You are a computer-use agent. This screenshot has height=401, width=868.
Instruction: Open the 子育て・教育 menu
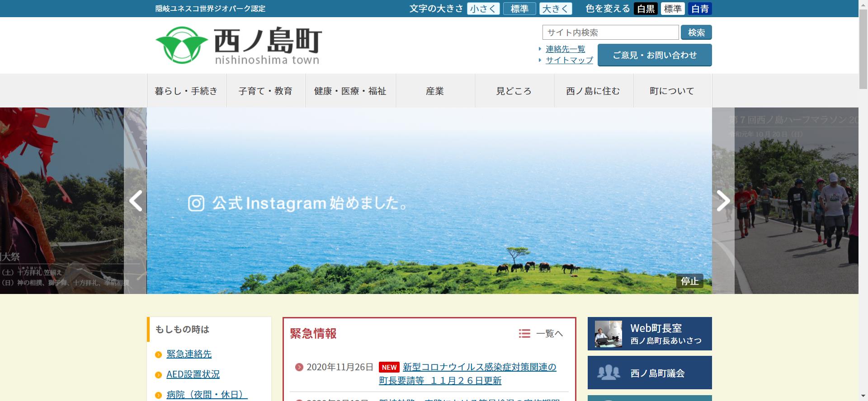pos(265,91)
